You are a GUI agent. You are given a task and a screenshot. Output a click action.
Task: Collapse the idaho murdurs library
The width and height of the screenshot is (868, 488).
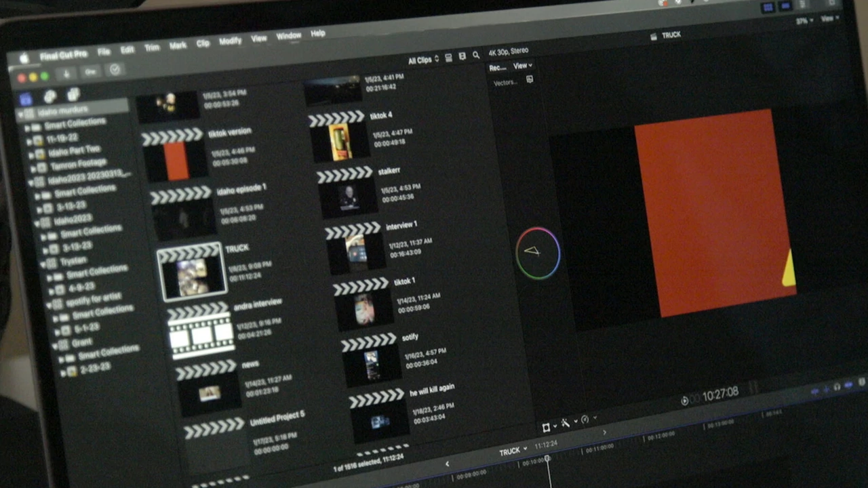click(21, 114)
